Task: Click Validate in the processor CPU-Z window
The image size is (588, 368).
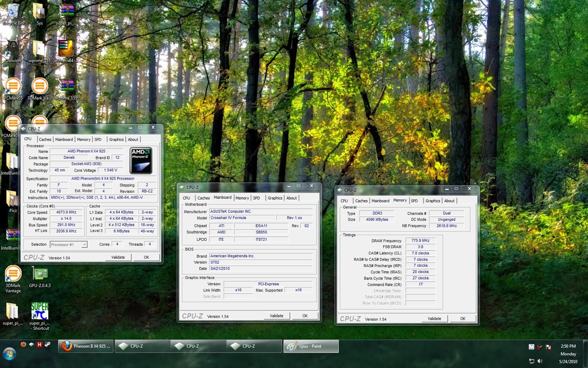Action: [x=118, y=257]
